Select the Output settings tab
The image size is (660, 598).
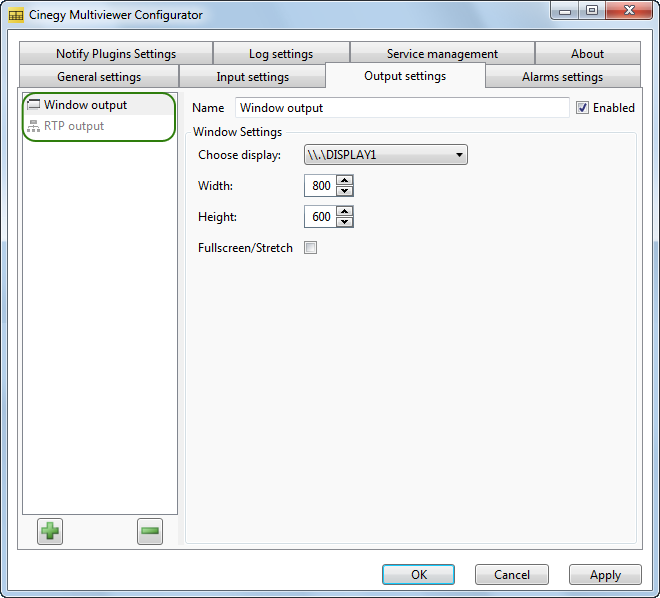(405, 76)
